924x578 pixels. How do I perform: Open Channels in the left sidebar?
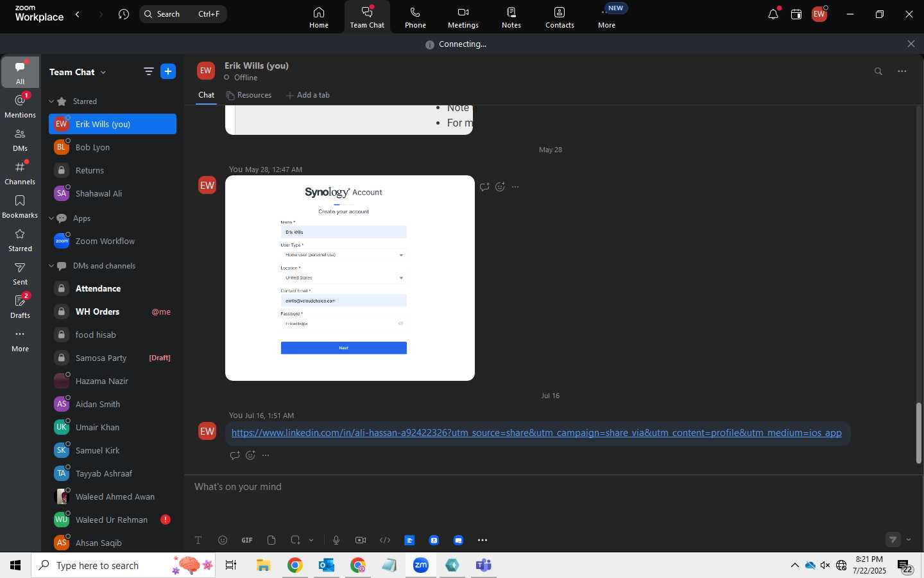(21, 173)
